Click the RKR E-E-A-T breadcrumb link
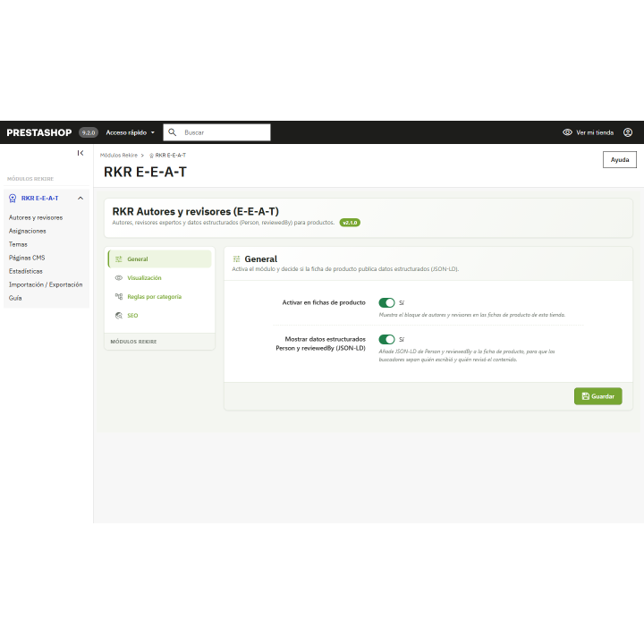 point(171,156)
